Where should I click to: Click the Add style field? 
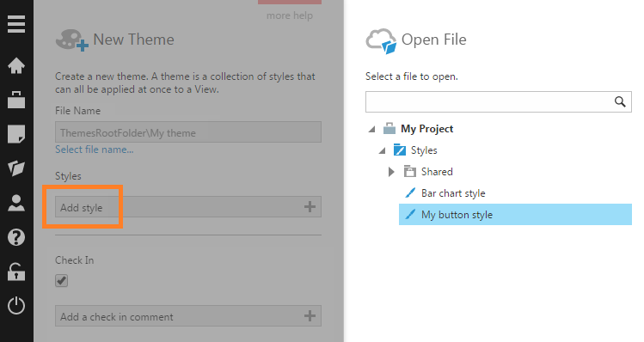click(188, 206)
